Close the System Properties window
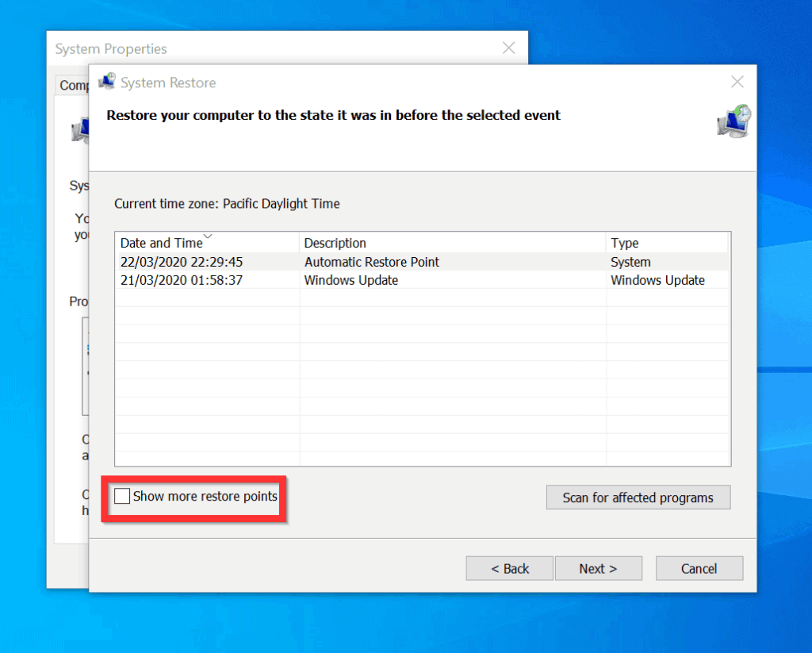The height and width of the screenshot is (653, 812). click(x=509, y=48)
